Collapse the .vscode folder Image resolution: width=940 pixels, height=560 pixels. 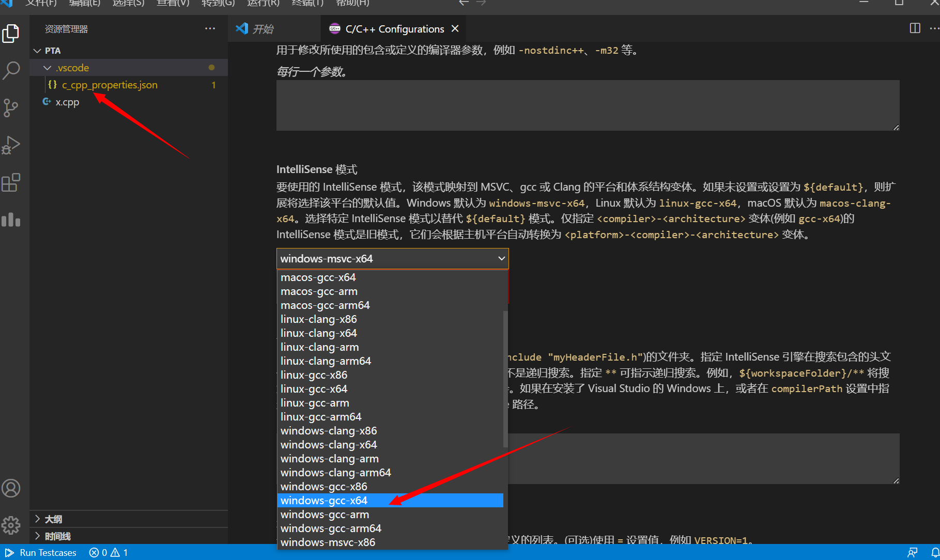129,68
